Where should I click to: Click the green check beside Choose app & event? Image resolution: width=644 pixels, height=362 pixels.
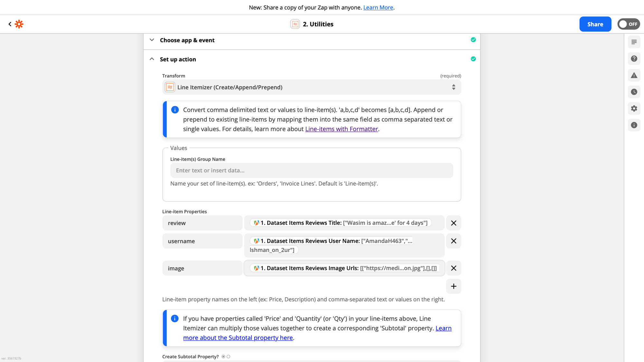point(473,40)
